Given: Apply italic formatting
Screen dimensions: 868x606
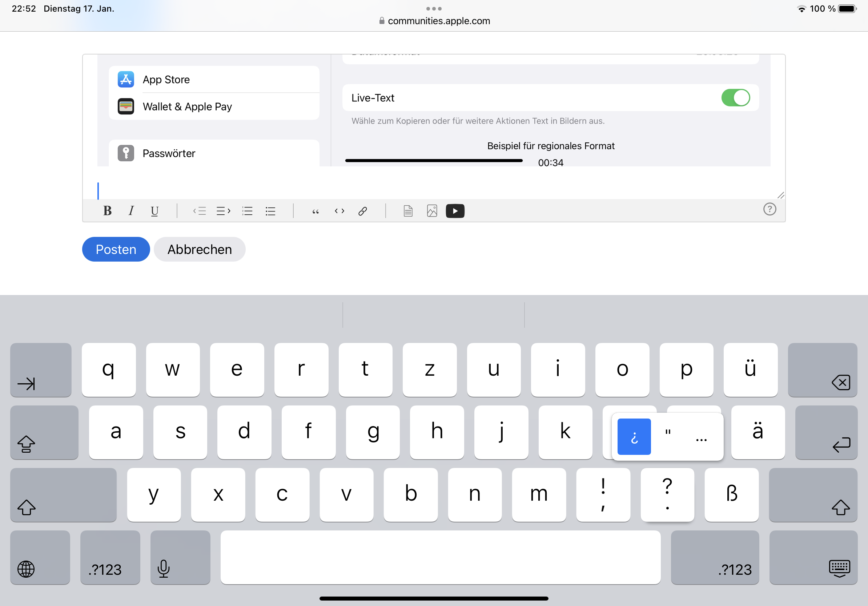Looking at the screenshot, I should point(131,211).
